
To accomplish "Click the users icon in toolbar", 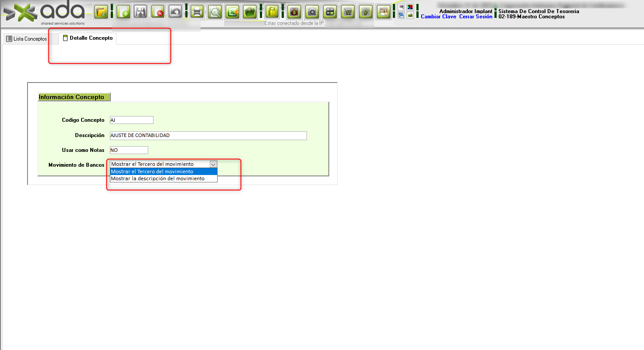I will point(383,12).
